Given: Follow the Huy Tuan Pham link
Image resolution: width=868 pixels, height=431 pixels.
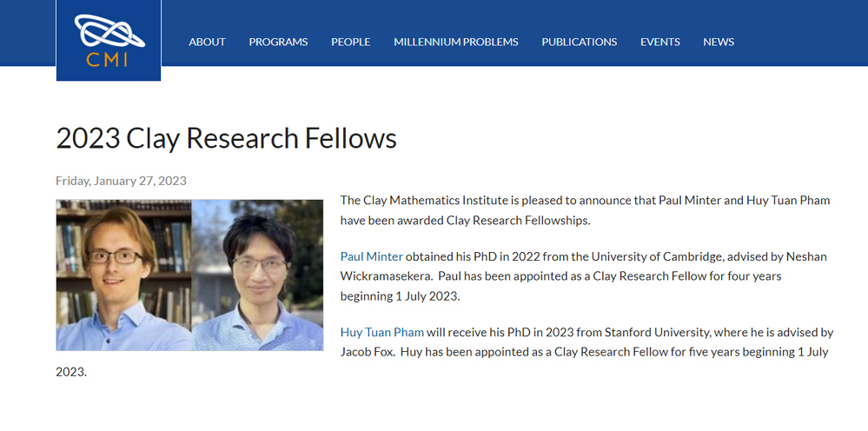Looking at the screenshot, I should [x=382, y=333].
